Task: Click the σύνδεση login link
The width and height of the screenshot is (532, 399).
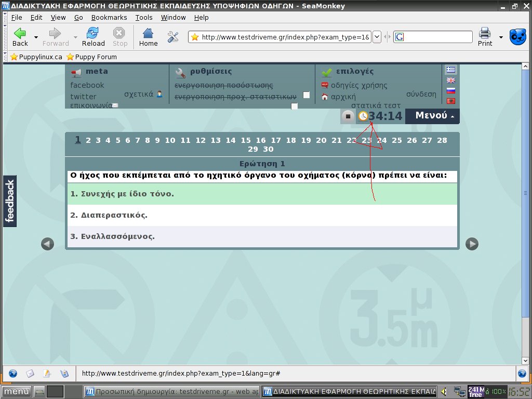Action: [x=421, y=94]
